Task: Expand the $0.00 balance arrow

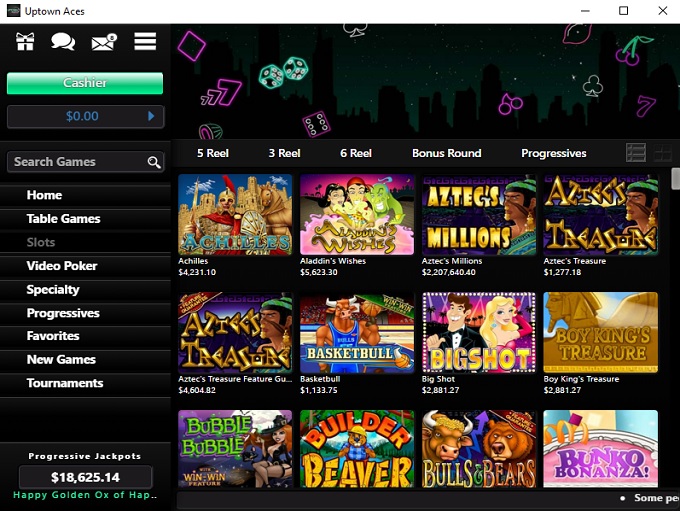Action: [151, 116]
